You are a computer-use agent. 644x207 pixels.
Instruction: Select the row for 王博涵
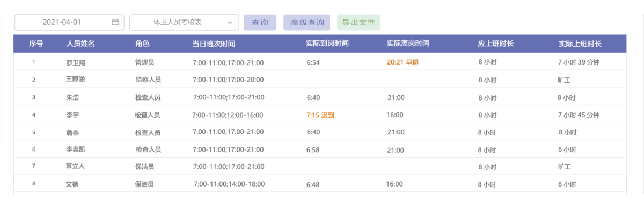(x=320, y=79)
